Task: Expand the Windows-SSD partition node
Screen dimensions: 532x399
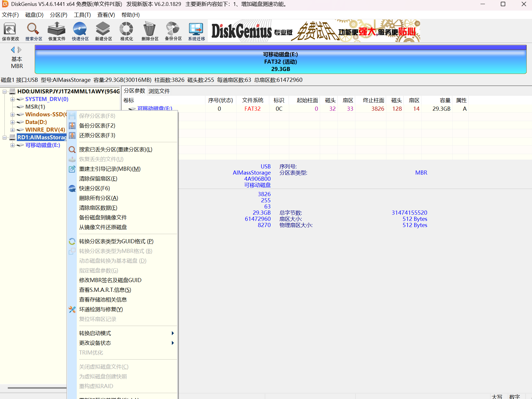Action: click(x=12, y=115)
